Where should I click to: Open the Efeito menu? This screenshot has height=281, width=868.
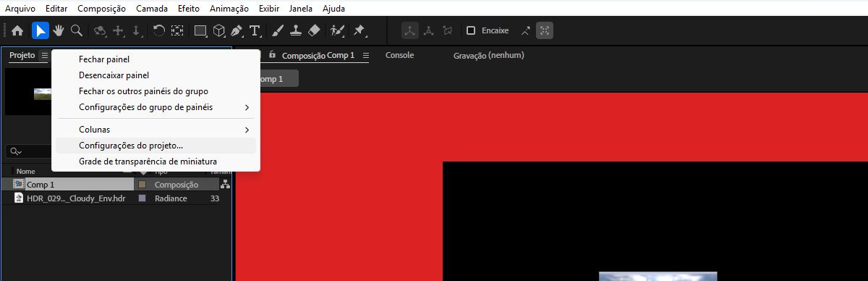[188, 9]
